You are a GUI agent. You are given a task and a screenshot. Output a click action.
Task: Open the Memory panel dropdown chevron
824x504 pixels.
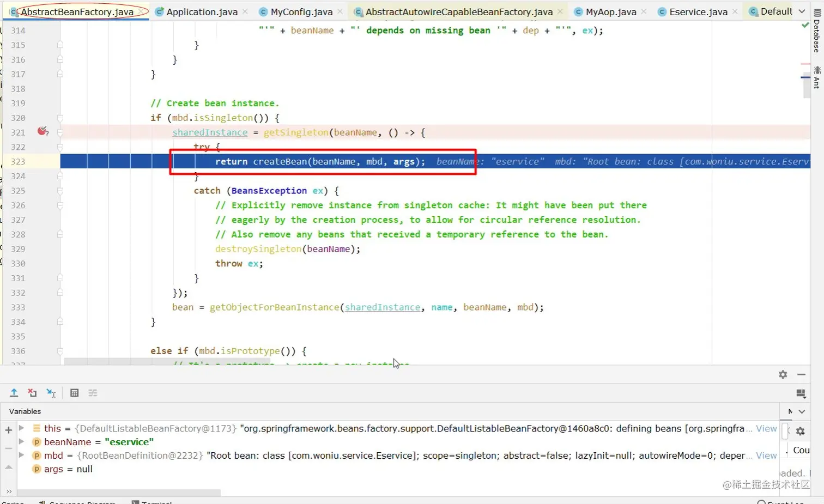802,411
